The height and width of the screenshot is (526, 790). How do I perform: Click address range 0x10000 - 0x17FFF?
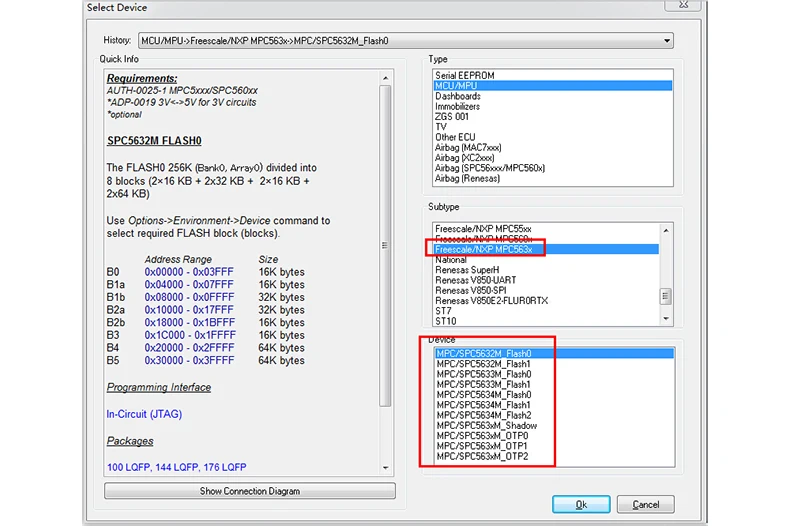pos(189,310)
